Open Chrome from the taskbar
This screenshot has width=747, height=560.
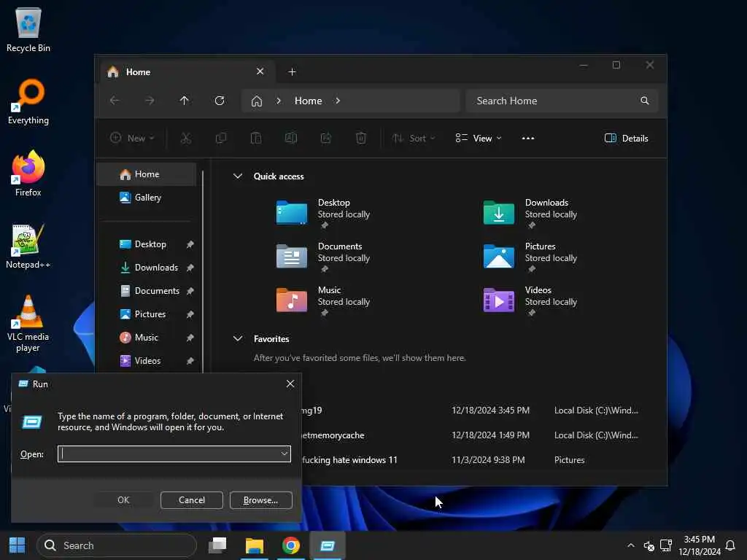290,545
